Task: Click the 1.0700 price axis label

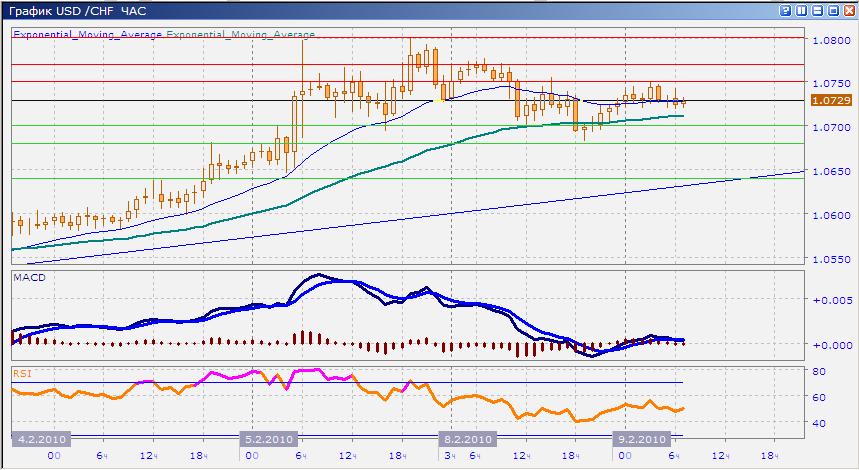Action: click(x=831, y=127)
